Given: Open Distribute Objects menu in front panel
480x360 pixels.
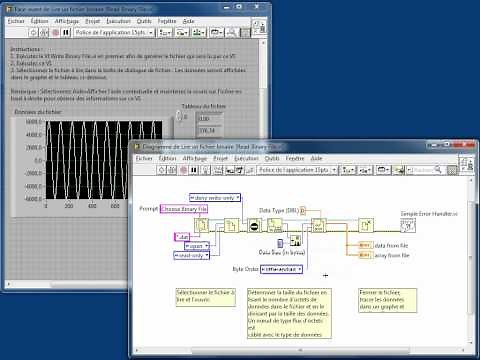Looking at the screenshot, I should coord(182,32).
